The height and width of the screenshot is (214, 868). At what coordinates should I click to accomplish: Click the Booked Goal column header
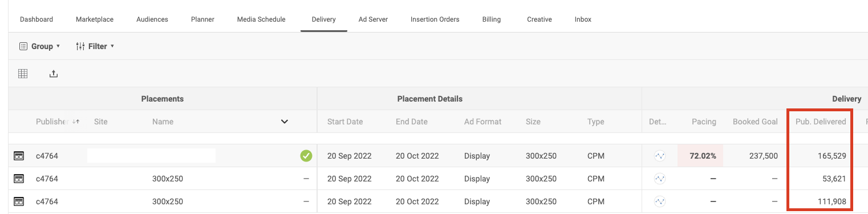pos(755,122)
